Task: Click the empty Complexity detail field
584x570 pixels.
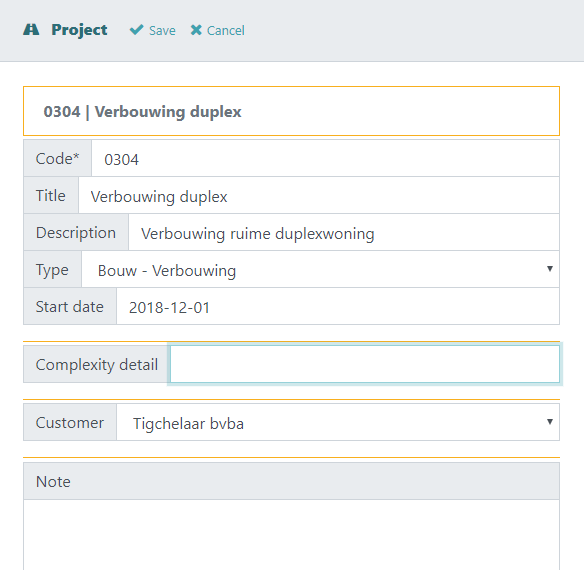Action: (x=365, y=364)
